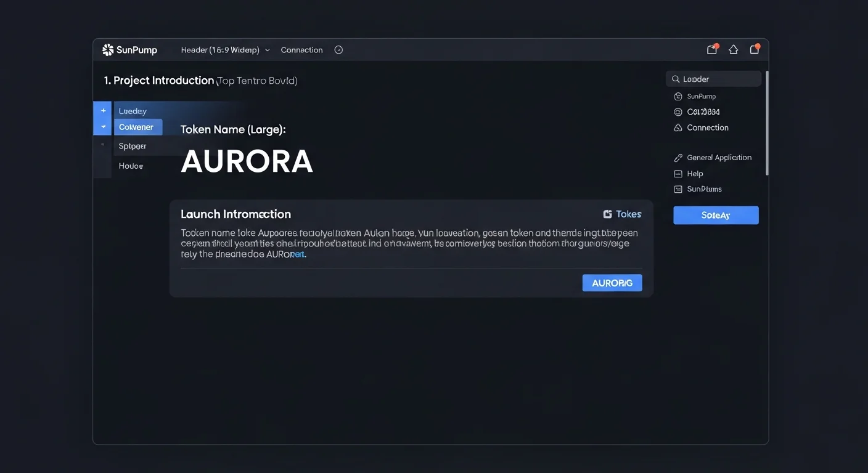Click the icon beside SunPlums
This screenshot has height=473, width=868.
tap(678, 189)
